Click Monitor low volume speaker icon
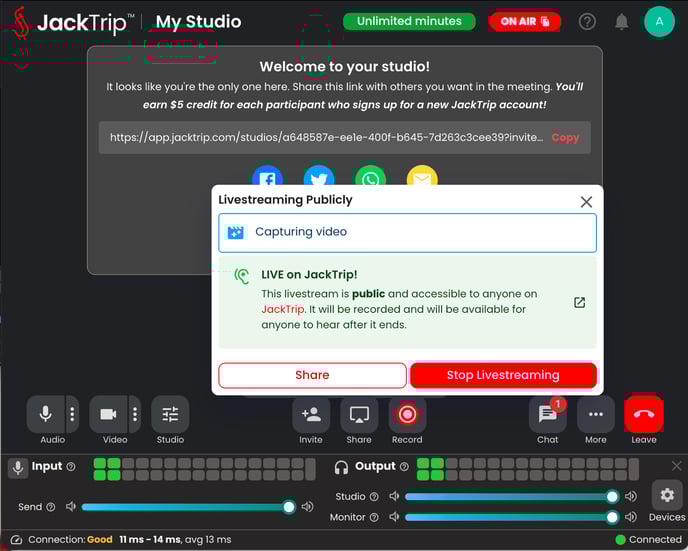Screen dimensions: 688x551 click(x=394, y=517)
